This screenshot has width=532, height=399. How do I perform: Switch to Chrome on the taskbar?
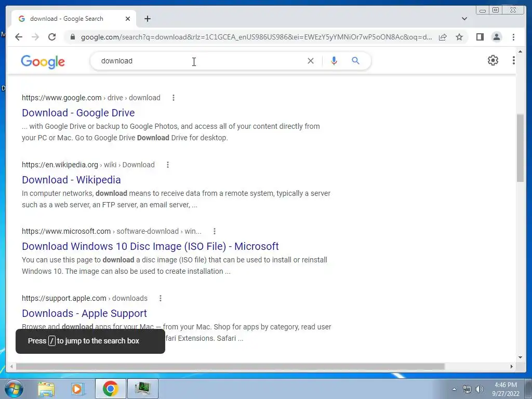tap(111, 389)
